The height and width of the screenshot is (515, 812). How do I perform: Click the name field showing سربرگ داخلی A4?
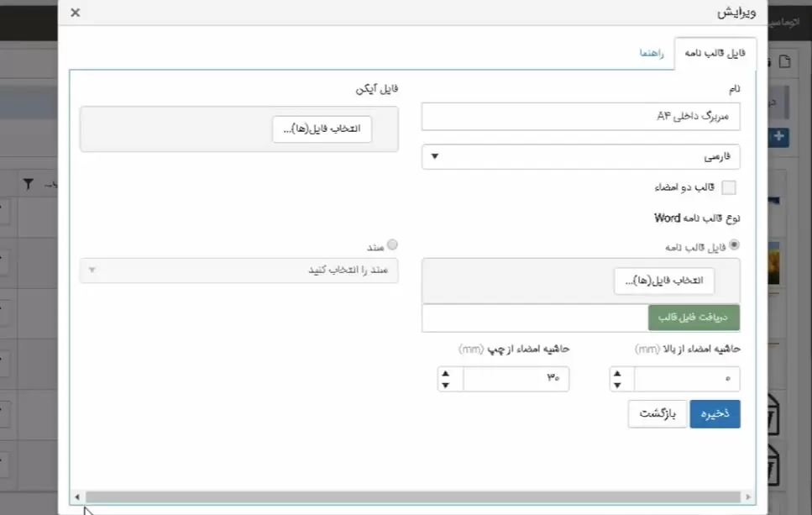point(580,117)
